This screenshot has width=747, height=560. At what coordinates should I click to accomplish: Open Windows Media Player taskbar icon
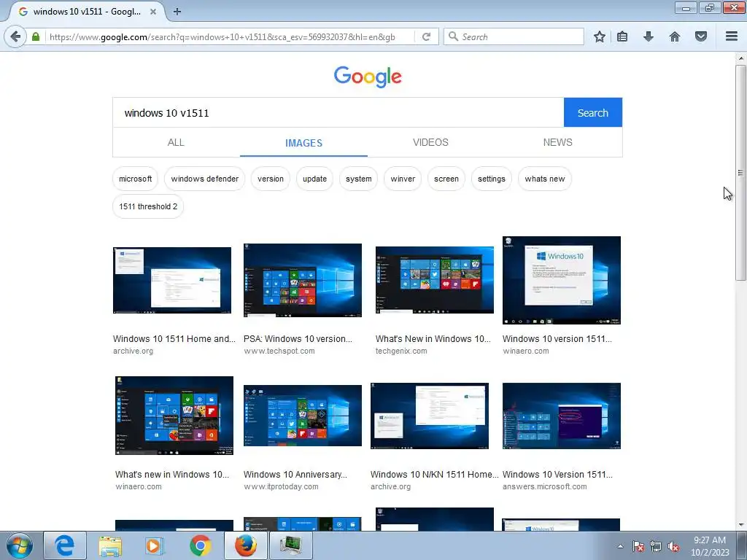(x=155, y=545)
